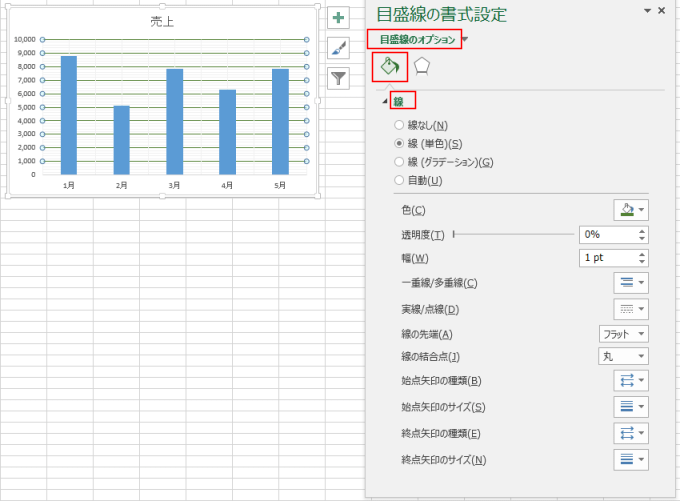
Task: Click the transparency 0% input field
Action: click(x=608, y=235)
